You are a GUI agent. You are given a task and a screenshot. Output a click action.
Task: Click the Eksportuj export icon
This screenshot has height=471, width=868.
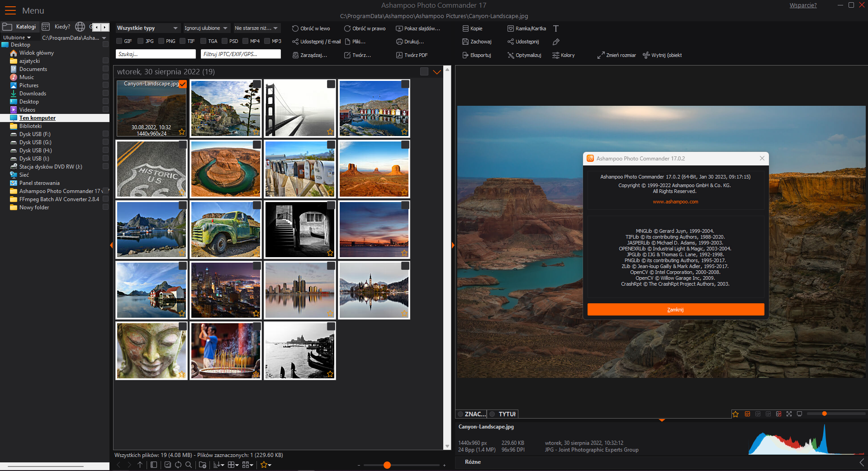pyautogui.click(x=465, y=55)
